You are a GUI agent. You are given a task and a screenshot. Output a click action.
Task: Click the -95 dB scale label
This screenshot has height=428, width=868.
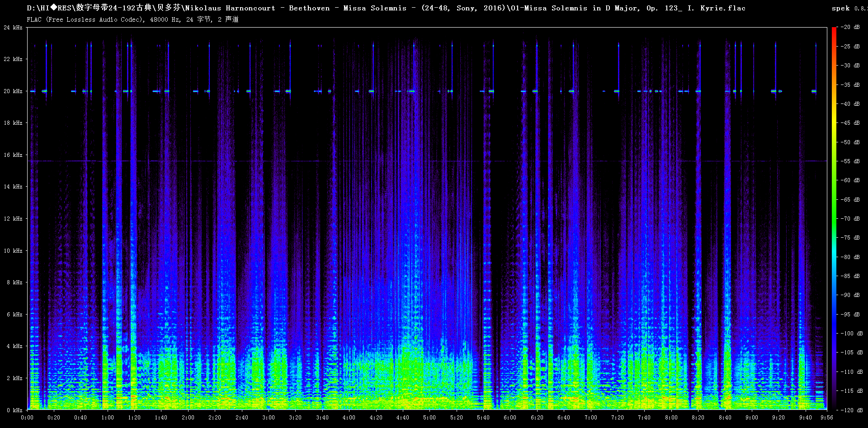[x=850, y=315]
